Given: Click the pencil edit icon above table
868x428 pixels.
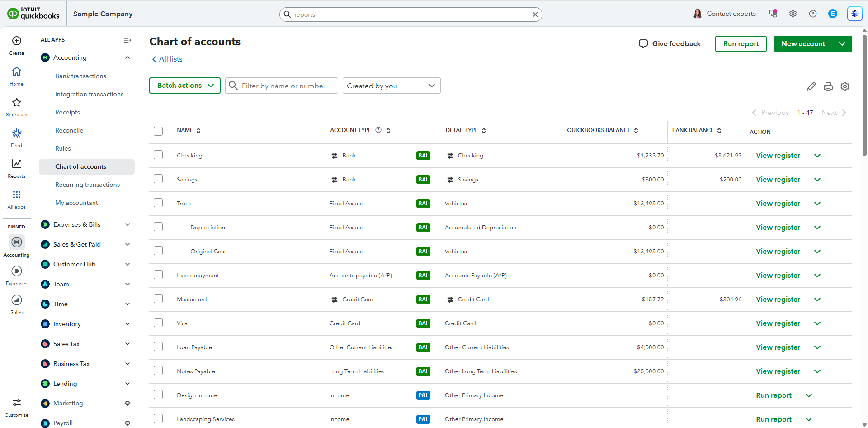Looking at the screenshot, I should click(x=811, y=86).
